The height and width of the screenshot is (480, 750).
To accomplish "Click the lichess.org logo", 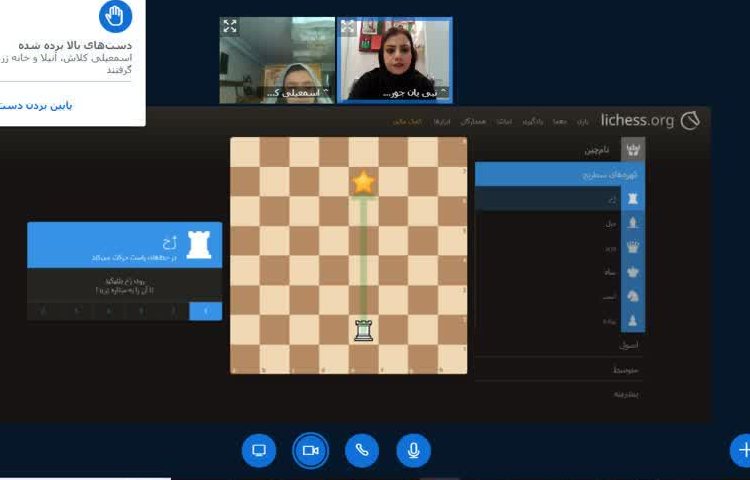I will [650, 120].
